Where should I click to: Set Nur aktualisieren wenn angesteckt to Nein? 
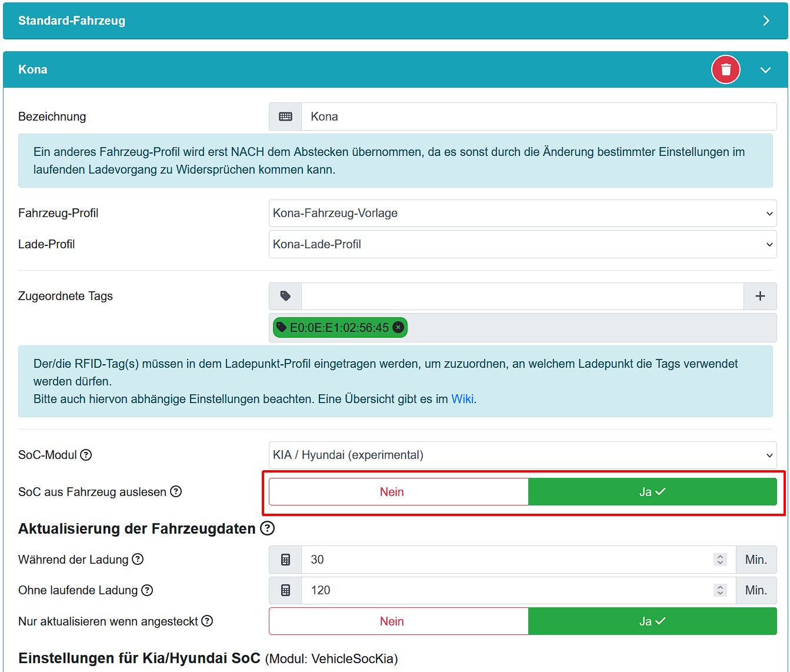pos(399,621)
